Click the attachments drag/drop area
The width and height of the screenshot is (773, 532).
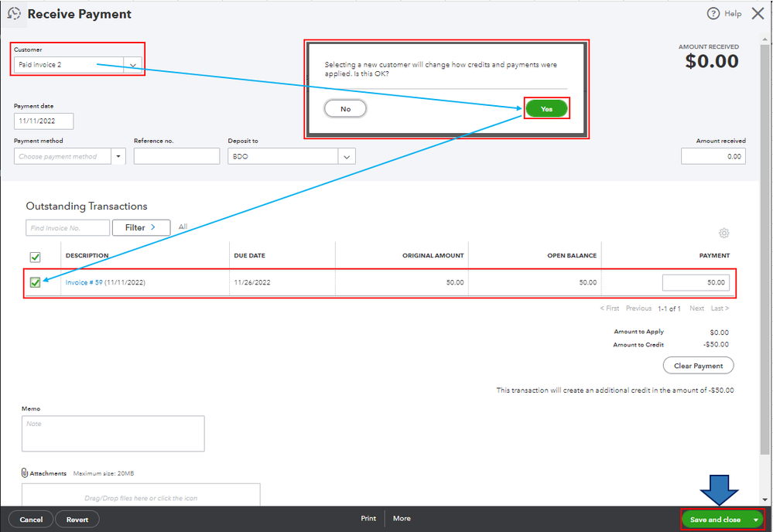pyautogui.click(x=141, y=495)
